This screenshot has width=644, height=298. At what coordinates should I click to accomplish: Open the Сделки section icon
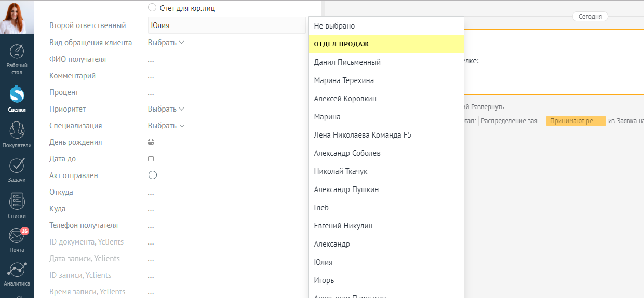coord(17,94)
